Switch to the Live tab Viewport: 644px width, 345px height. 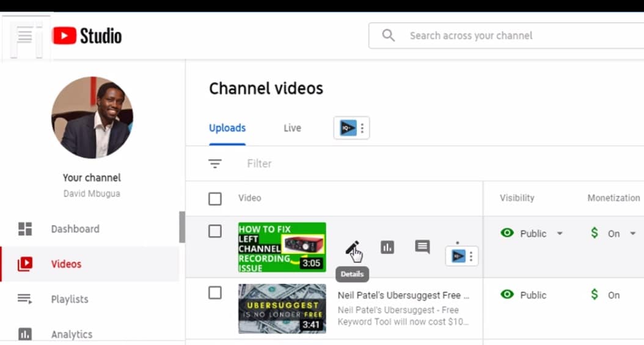[293, 128]
